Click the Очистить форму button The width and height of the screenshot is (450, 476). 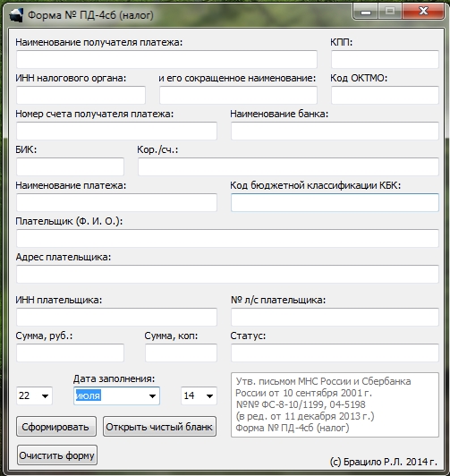[57, 455]
